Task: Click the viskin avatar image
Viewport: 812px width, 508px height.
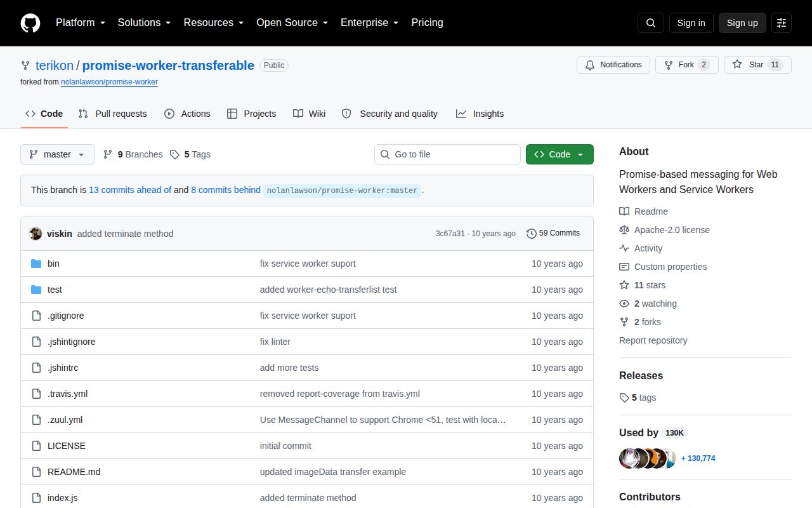Action: click(36, 234)
